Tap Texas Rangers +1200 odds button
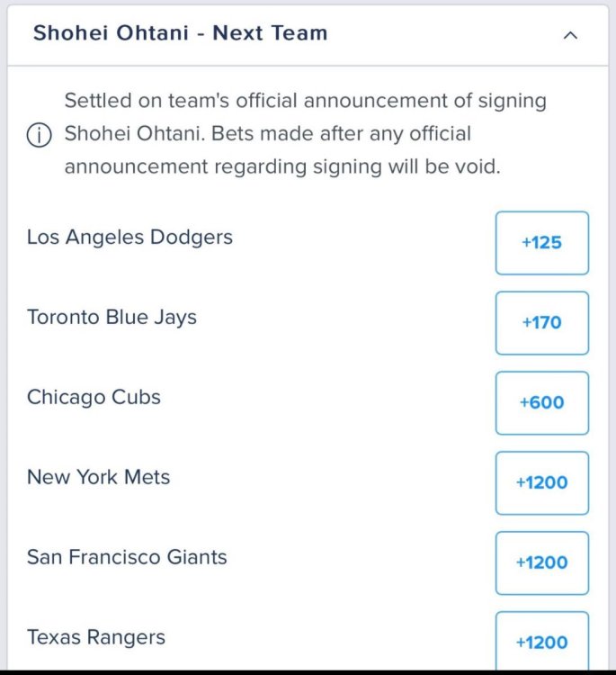Screen dimensions: 616x675 541,642
